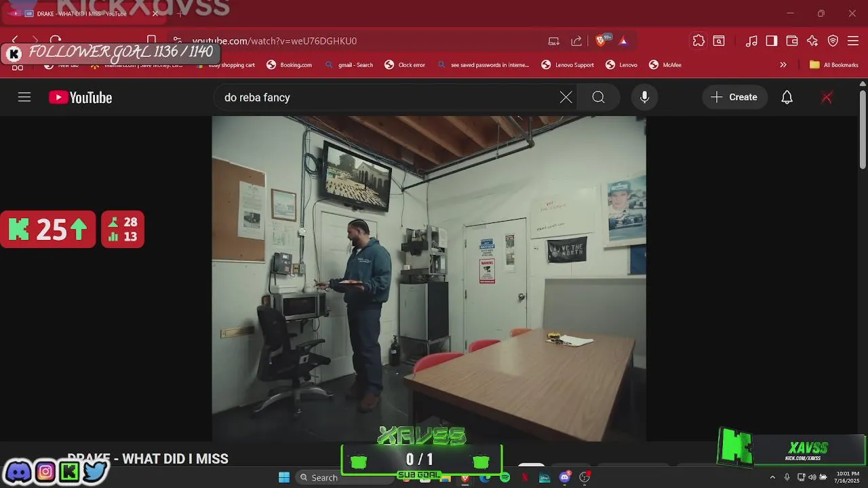Go back in browser history
868x488 pixels.
click(x=15, y=41)
